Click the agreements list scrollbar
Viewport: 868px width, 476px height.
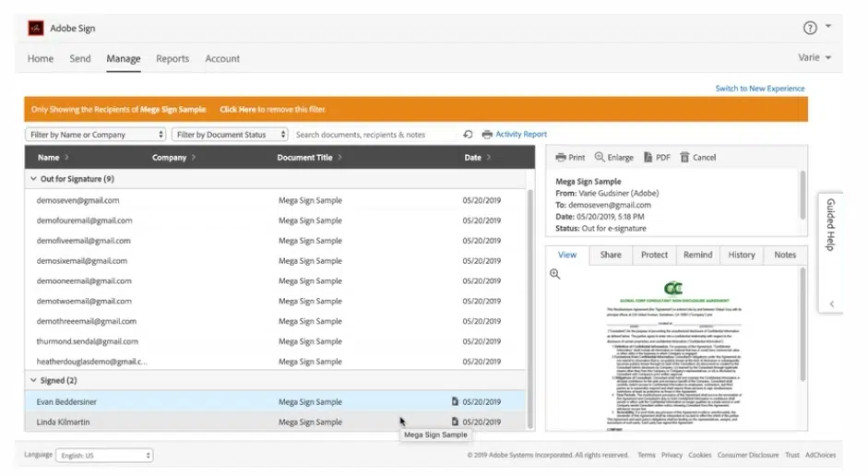529,308
